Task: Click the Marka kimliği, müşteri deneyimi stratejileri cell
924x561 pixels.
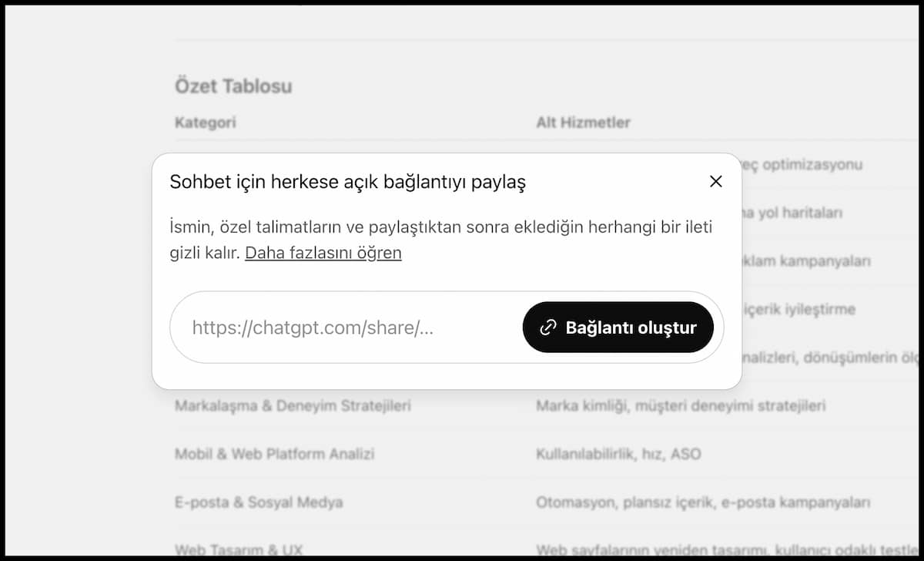Action: click(x=681, y=405)
